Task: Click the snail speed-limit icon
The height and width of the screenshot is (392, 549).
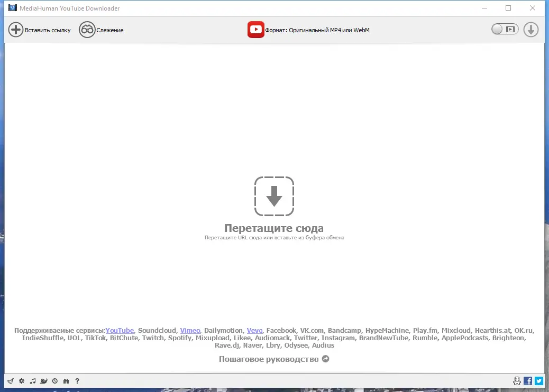Action: 44,381
